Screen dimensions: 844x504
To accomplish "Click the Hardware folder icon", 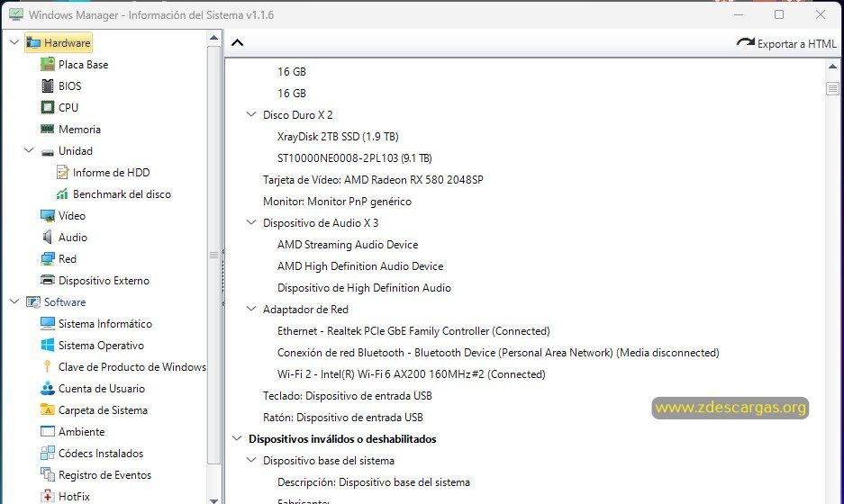I will point(33,43).
